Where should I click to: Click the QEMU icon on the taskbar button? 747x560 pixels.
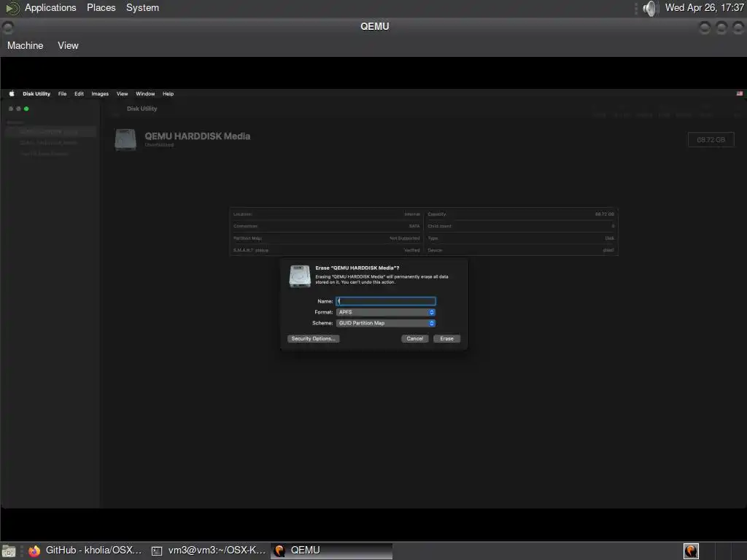tap(279, 551)
